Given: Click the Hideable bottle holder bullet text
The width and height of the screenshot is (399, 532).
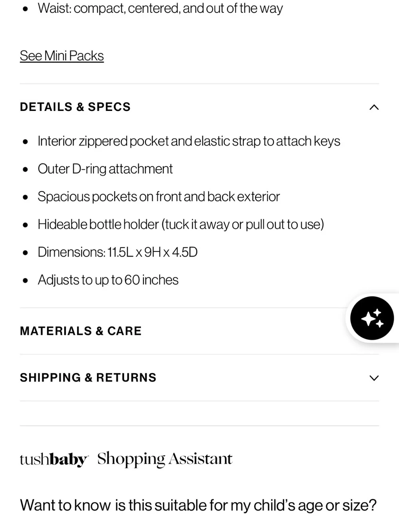Looking at the screenshot, I should (x=181, y=224).
